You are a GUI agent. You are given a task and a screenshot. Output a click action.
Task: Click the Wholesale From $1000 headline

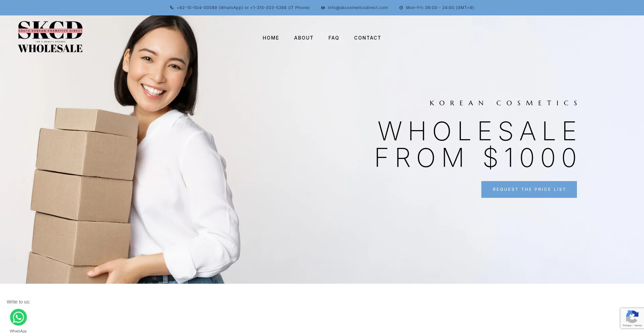click(476, 144)
